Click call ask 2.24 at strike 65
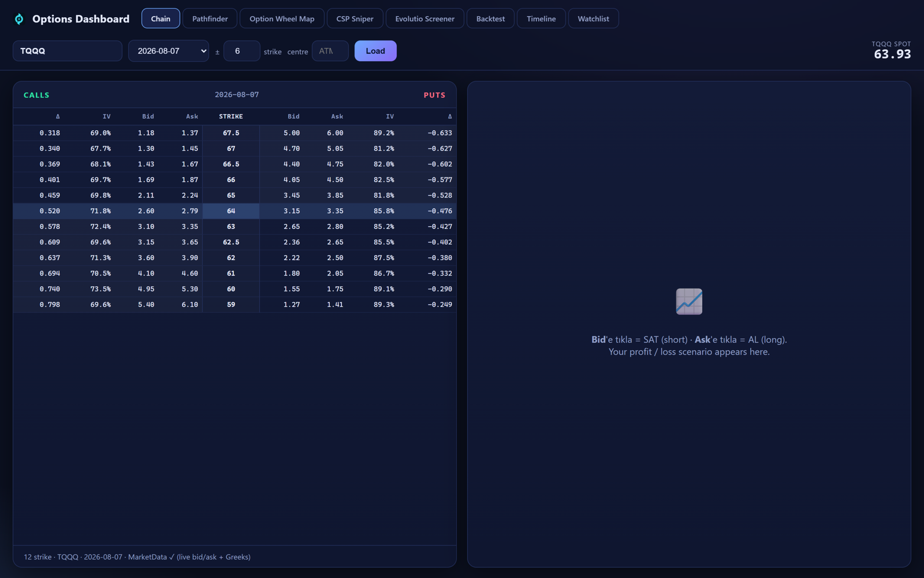 point(189,195)
